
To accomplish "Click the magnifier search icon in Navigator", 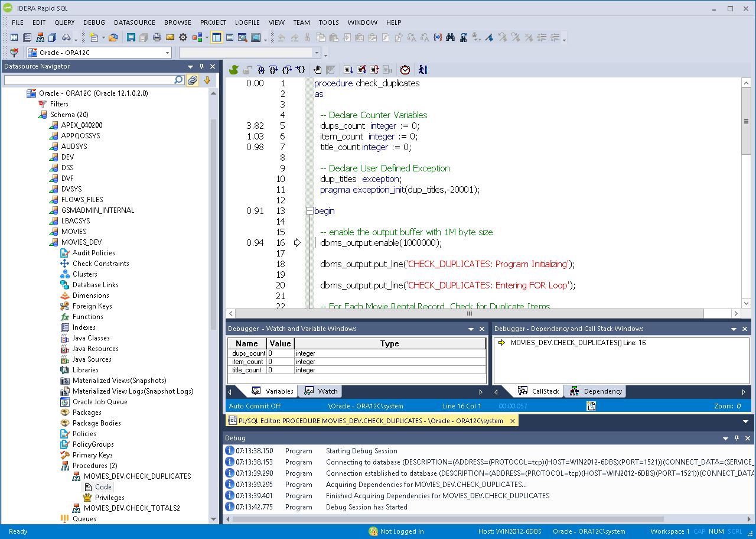I will tap(179, 80).
